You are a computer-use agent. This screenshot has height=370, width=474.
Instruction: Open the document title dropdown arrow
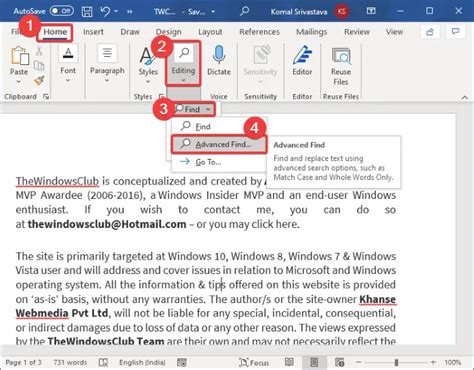pos(213,12)
